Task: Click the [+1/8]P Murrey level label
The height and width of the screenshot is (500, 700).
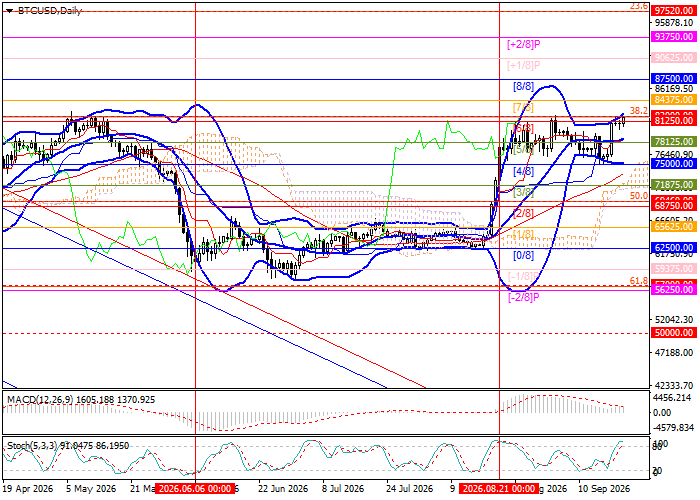Action: click(x=524, y=65)
